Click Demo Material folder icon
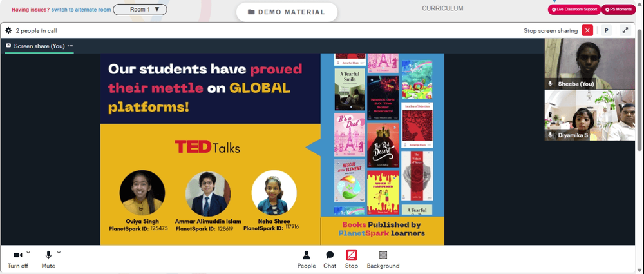Image resolution: width=644 pixels, height=274 pixels. [x=251, y=12]
